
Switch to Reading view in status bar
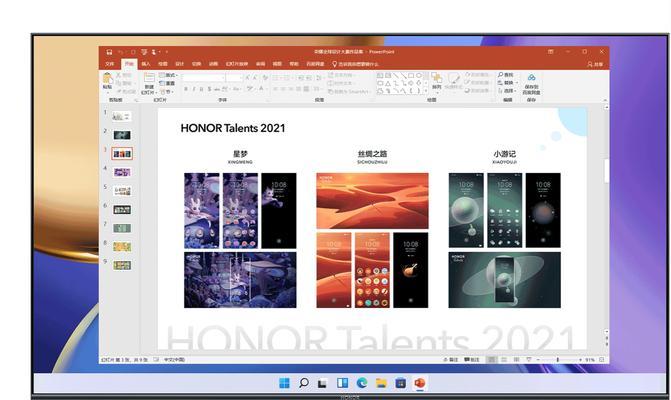tap(517, 360)
